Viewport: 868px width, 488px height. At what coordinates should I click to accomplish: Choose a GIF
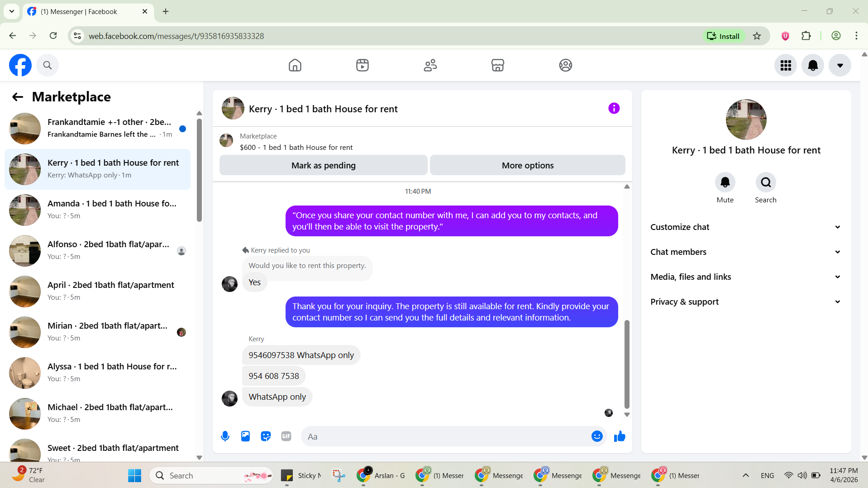tap(286, 436)
